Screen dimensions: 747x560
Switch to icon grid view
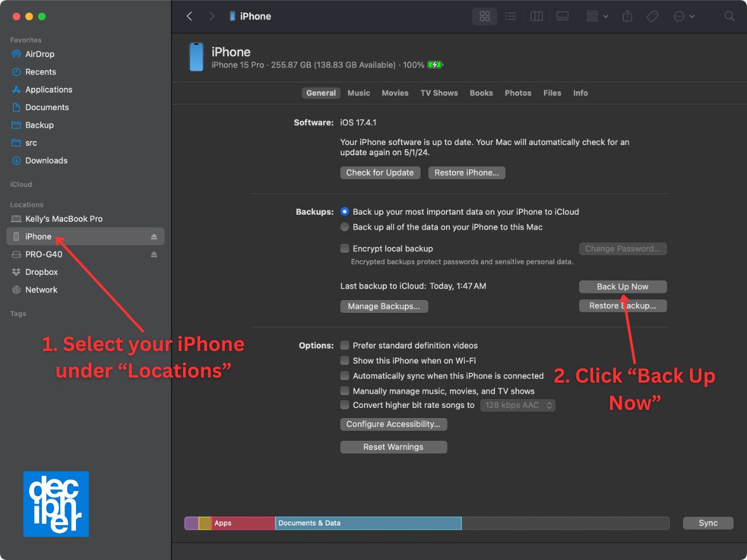(485, 16)
